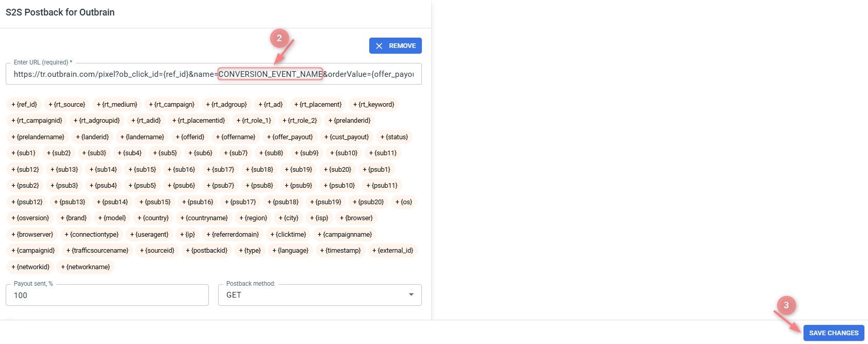
Task: Add the {rt_campaignid} token
Action: pos(37,121)
